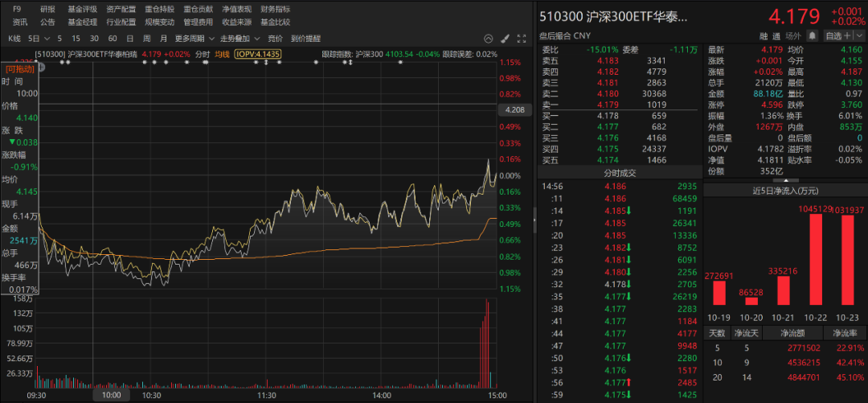Viewport: 868px width, 403px height.
Task: Click the splitter handle between chart and quote panel
Action: point(534,220)
